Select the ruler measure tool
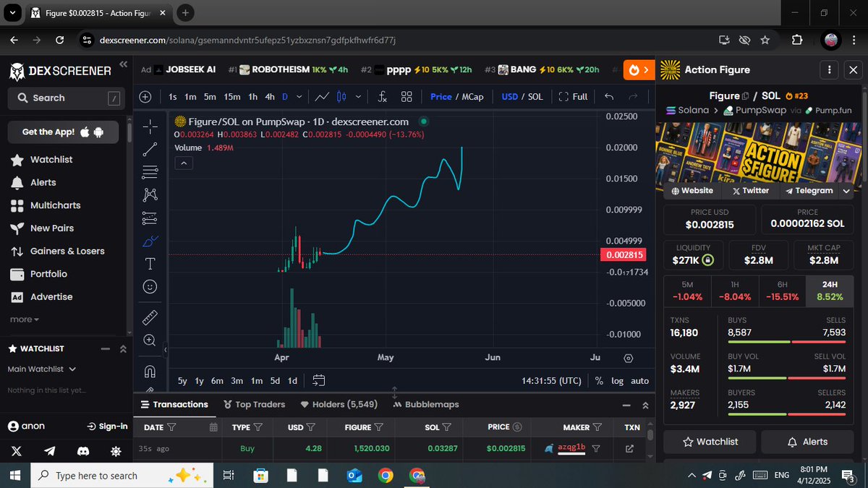This screenshot has width=868, height=488. click(x=150, y=317)
